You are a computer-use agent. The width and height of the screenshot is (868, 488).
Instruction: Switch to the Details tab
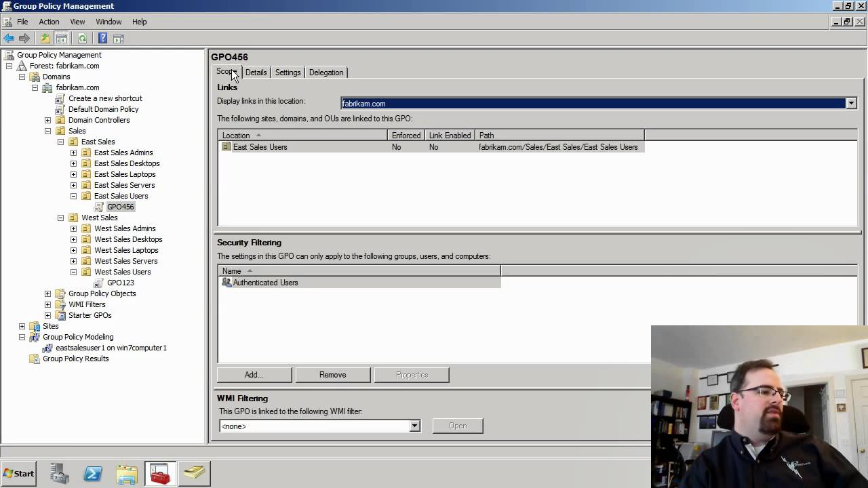point(256,73)
